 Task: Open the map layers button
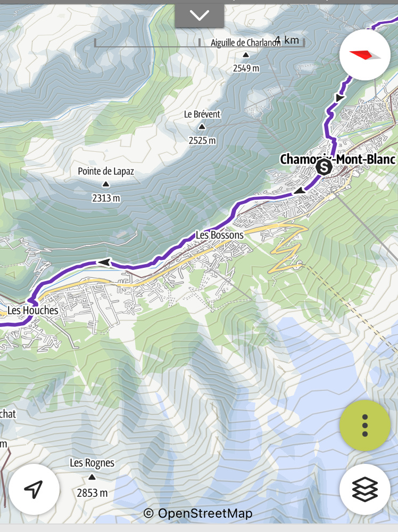pyautogui.click(x=365, y=489)
